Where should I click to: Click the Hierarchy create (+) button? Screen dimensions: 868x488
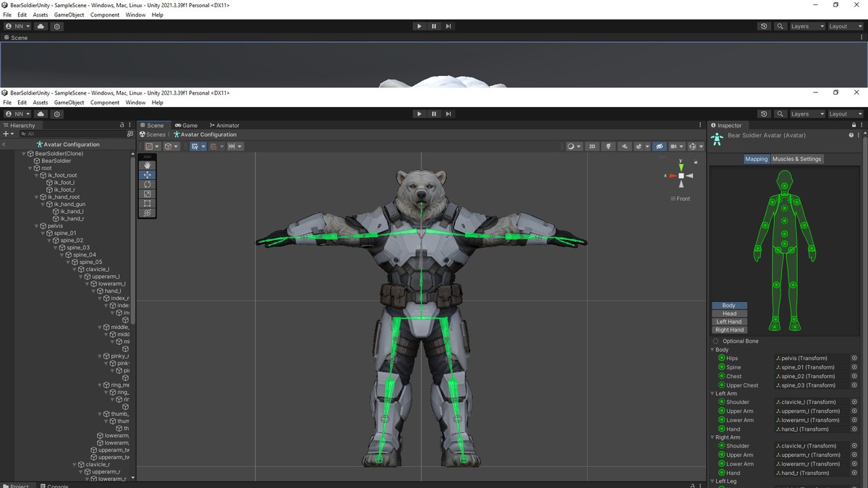6,134
